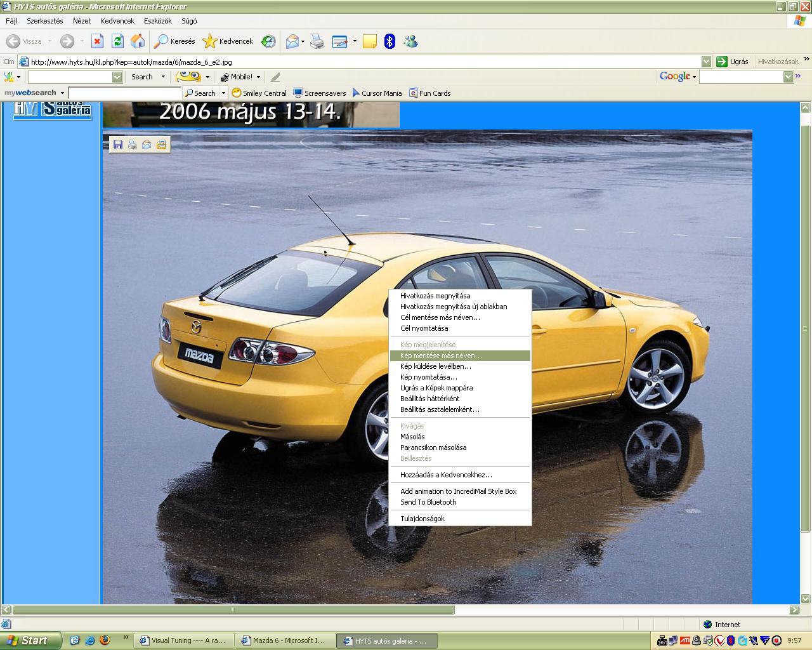812x650 pixels.
Task: Select Beállítás háttérként from context menu
Action: [x=460, y=399]
